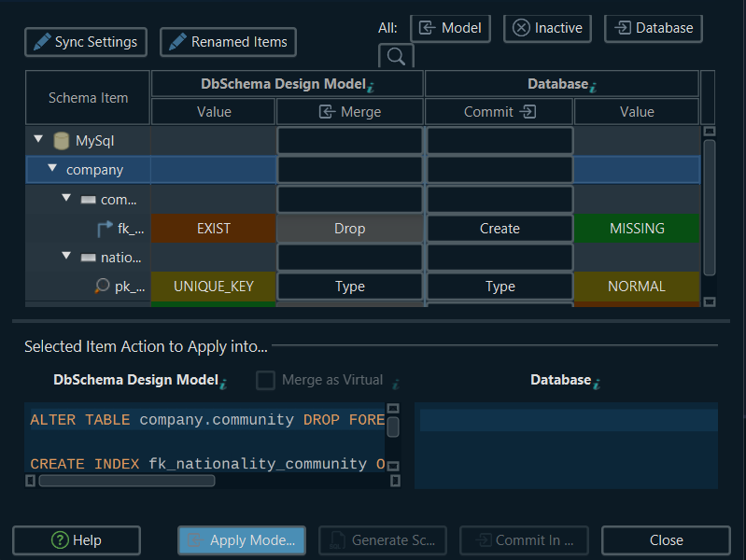Viewport: 746px width, 560px height.
Task: Click the UNIQUE_KEY value cell
Action: [x=214, y=287]
